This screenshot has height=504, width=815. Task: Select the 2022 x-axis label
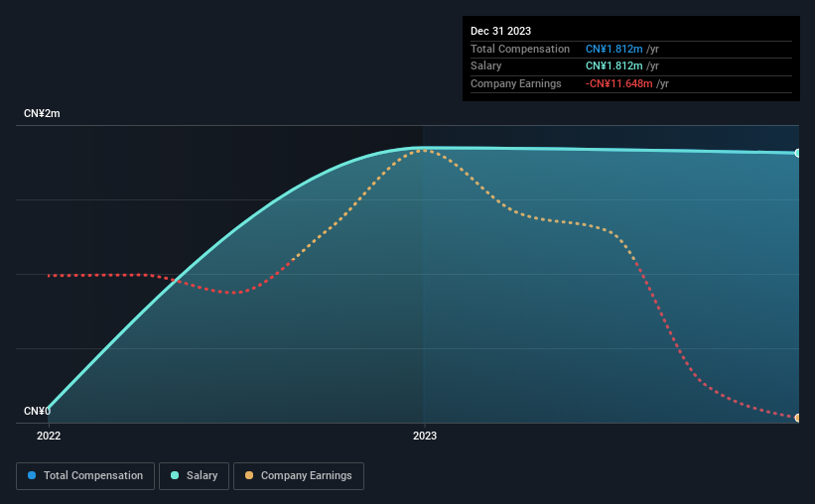coord(49,436)
